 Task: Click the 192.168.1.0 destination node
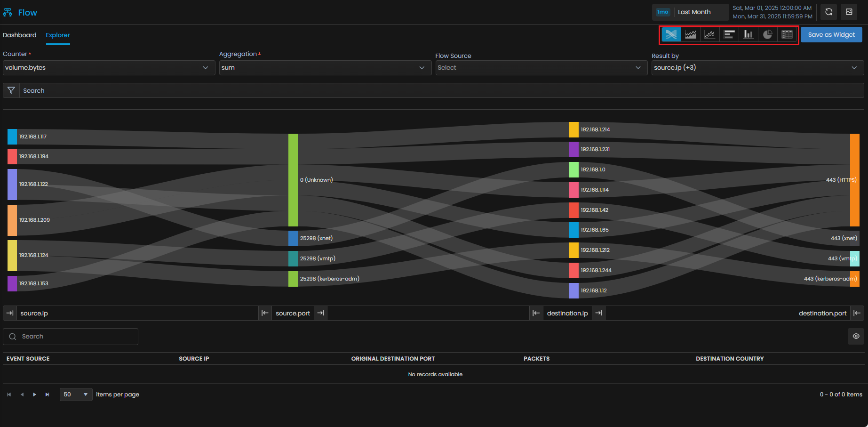574,169
